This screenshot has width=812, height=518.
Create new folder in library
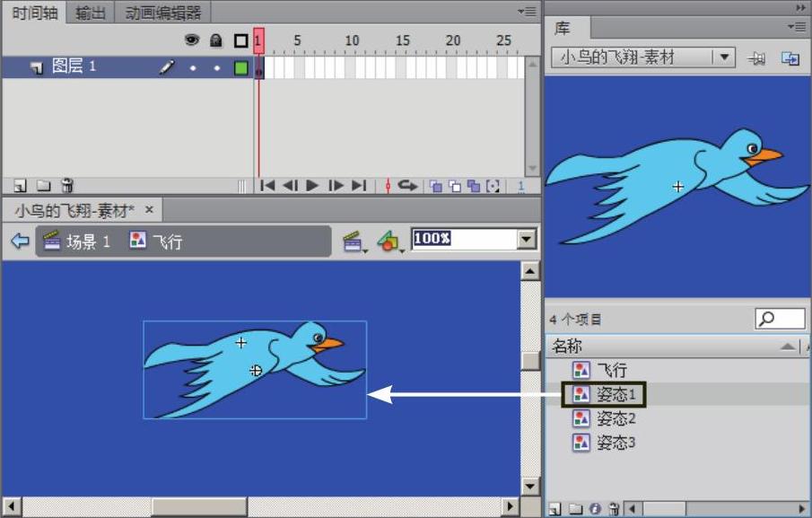[x=575, y=509]
